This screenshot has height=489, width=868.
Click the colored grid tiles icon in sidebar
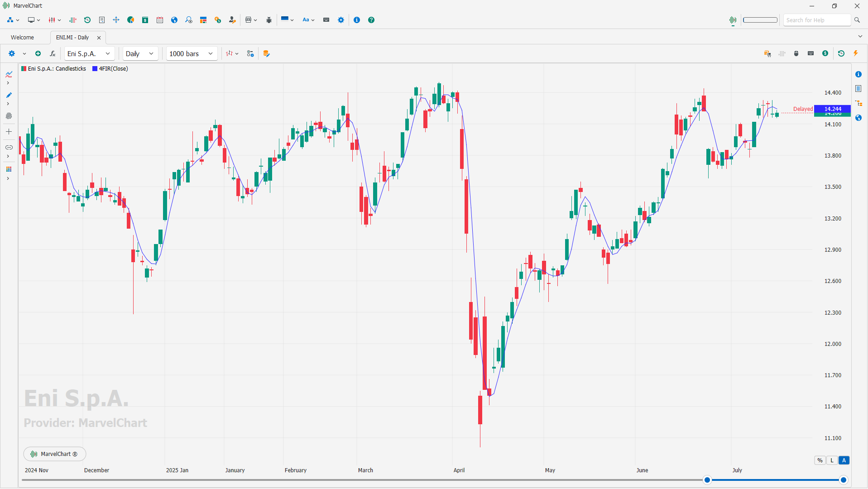(x=9, y=169)
